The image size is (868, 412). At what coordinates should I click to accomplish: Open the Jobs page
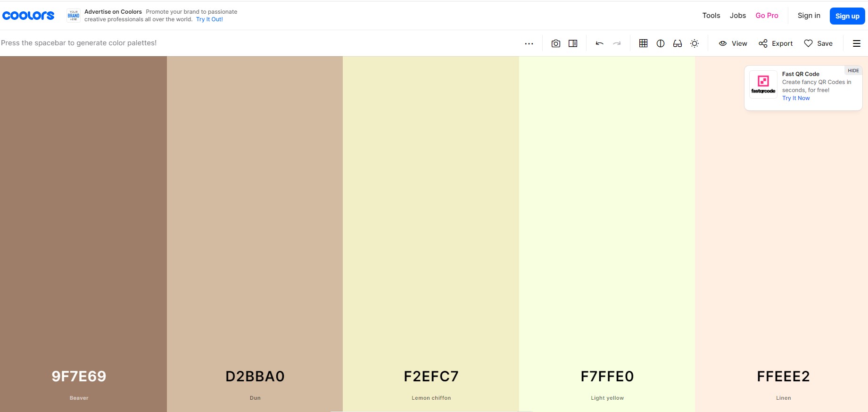pos(738,16)
